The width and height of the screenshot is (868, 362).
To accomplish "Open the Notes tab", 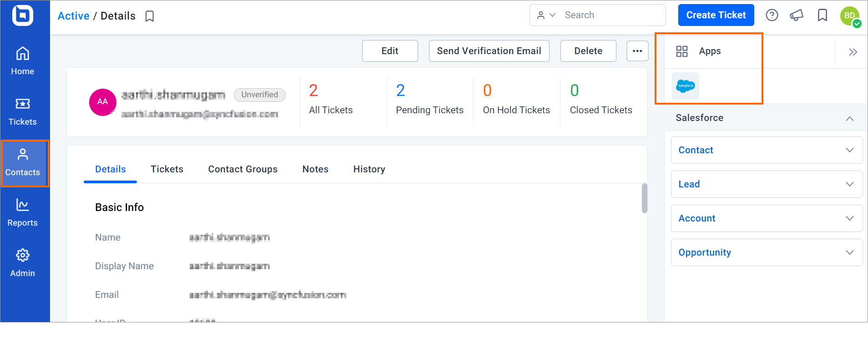I will [x=315, y=169].
